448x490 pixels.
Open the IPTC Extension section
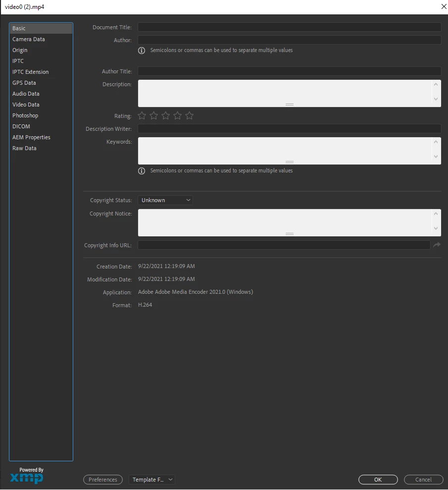pos(41,72)
